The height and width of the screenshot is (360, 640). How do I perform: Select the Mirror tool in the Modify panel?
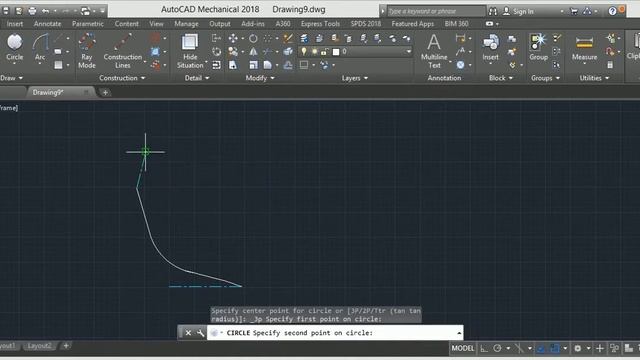[253, 51]
